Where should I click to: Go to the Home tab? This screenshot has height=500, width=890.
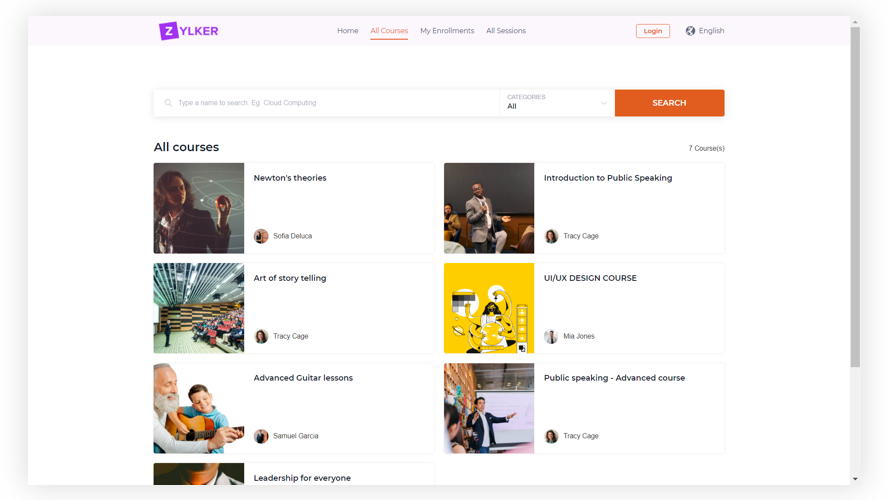pos(347,31)
